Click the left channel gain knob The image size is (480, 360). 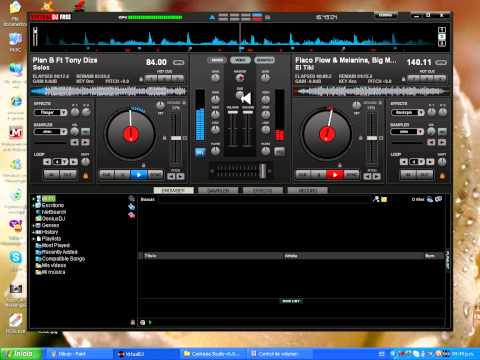pyautogui.click(x=215, y=78)
